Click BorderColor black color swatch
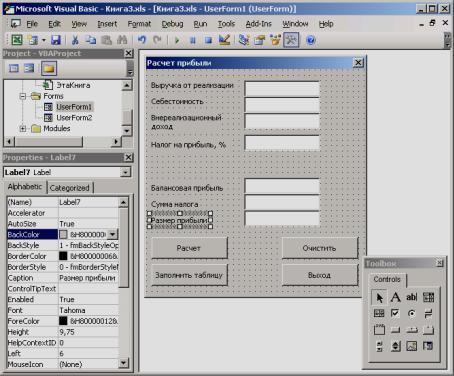 tap(63, 256)
